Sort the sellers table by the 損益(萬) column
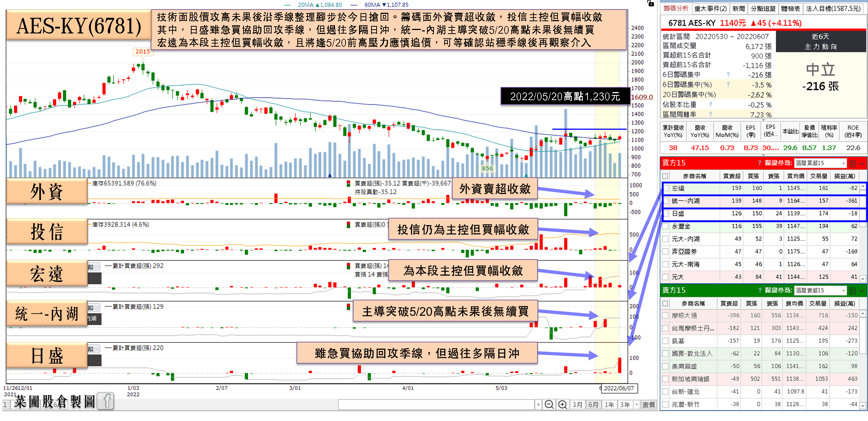 pyautogui.click(x=845, y=304)
